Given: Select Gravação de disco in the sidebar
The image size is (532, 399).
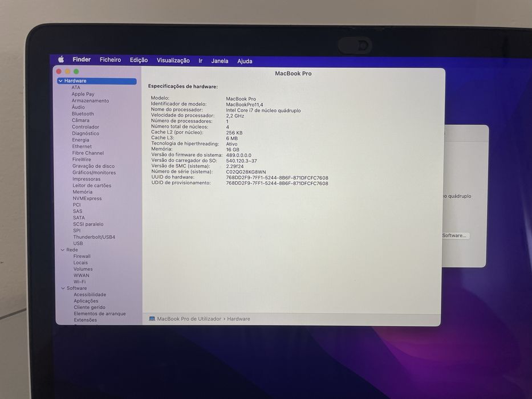Looking at the screenshot, I should [94, 166].
